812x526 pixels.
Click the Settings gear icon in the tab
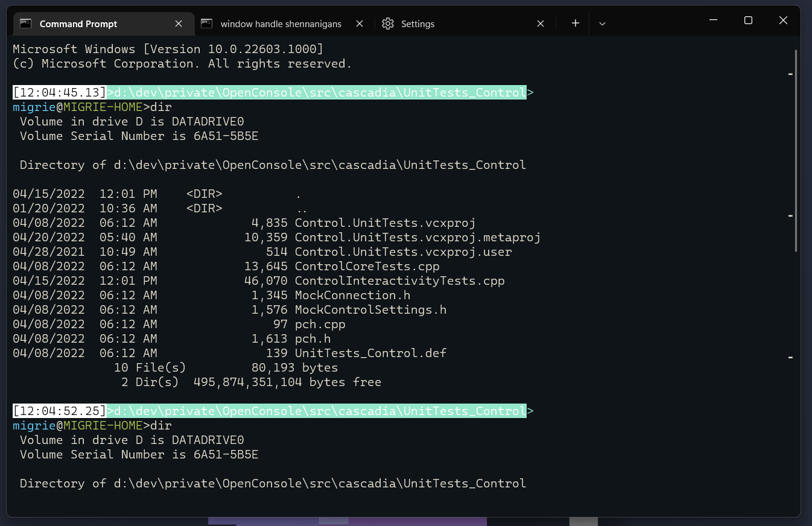coord(388,24)
